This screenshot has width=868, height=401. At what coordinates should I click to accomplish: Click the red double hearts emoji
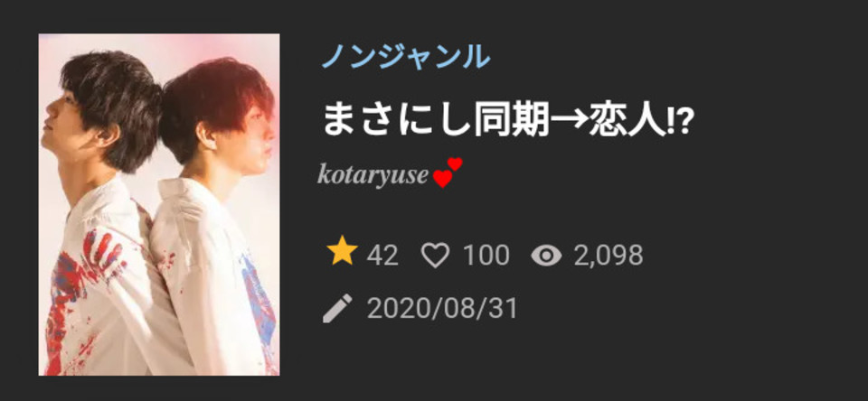(448, 173)
